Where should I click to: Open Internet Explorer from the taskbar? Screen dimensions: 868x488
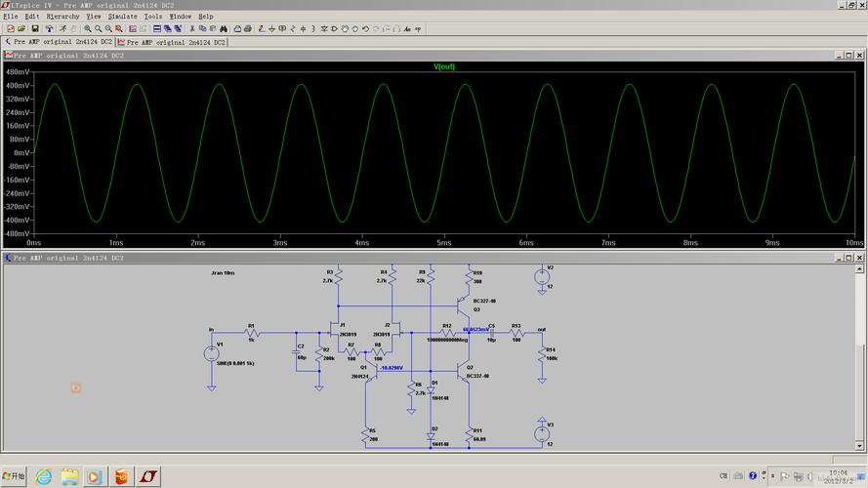44,476
